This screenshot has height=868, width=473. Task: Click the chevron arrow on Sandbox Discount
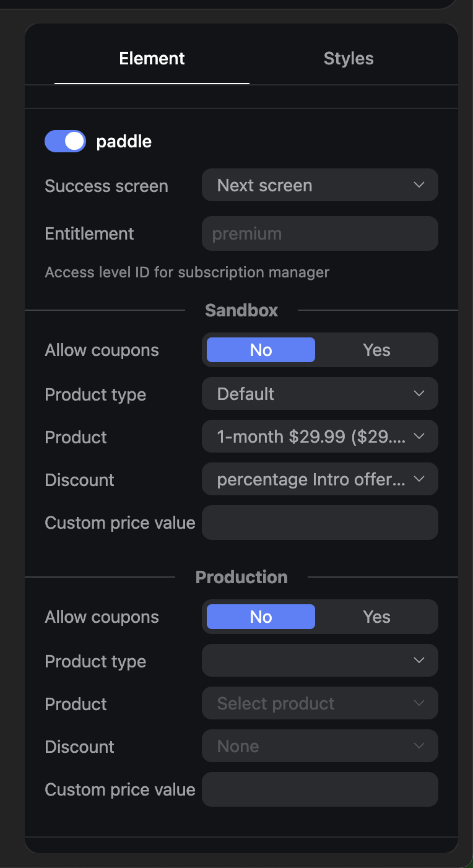pos(419,479)
